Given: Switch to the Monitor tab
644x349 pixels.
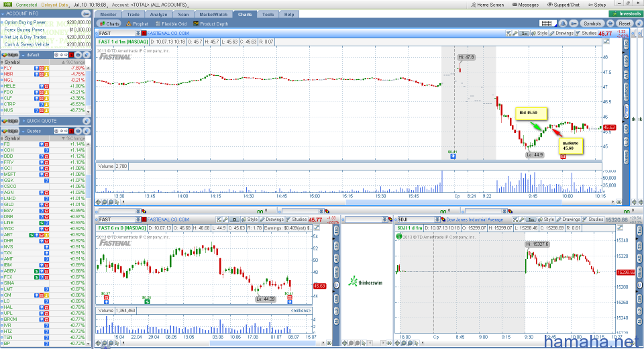Looking at the screenshot, I should tap(109, 14).
